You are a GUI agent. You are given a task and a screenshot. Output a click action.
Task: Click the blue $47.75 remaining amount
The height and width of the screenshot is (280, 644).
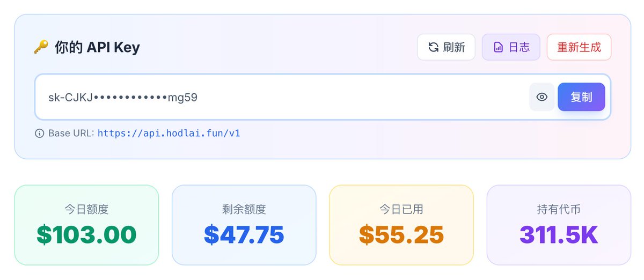point(244,234)
